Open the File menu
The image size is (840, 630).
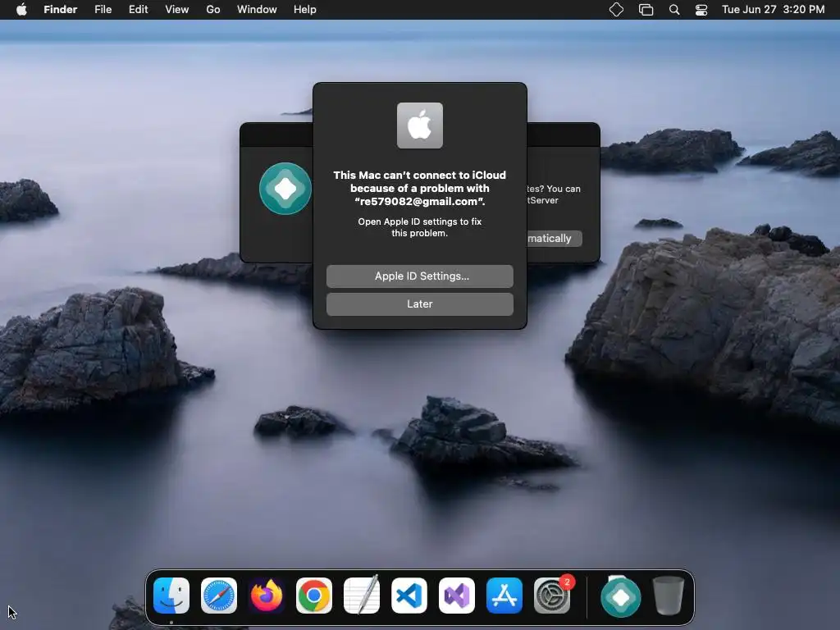coord(103,10)
